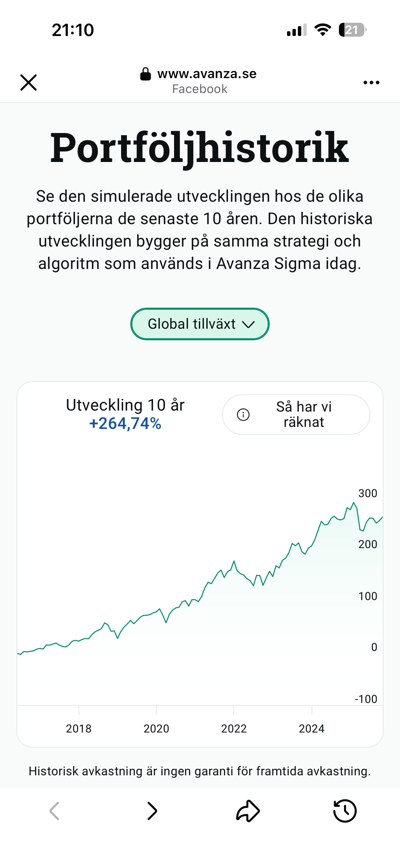Select the 2022 marker on chart axis
This screenshot has height=868, width=400.
point(234,728)
